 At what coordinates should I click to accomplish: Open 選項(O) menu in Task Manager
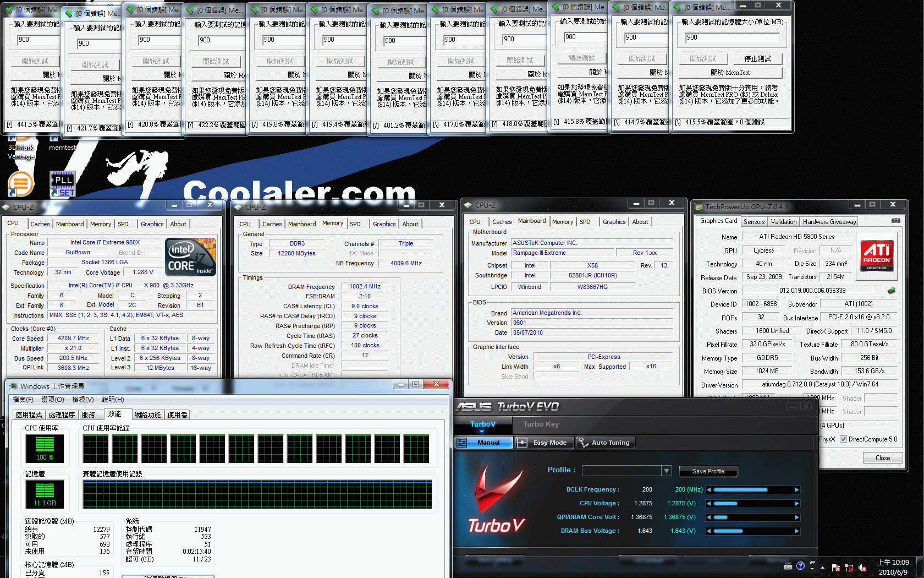(53, 400)
